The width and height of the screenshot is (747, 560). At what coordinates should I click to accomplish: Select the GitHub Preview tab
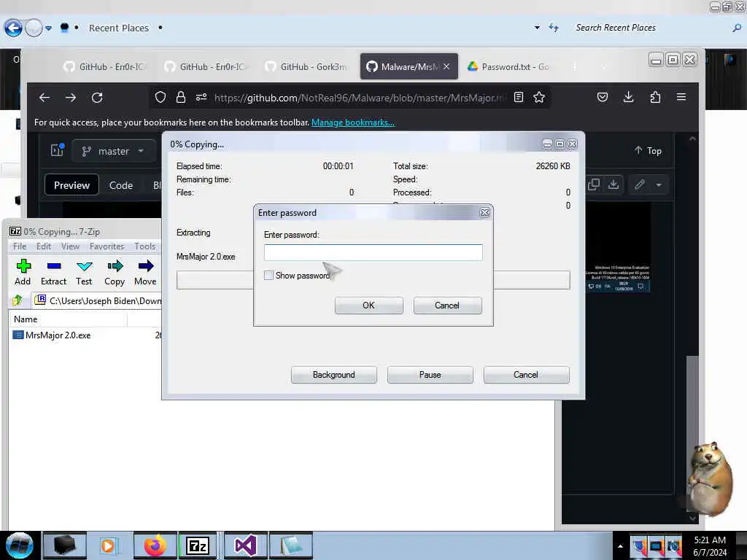click(71, 185)
